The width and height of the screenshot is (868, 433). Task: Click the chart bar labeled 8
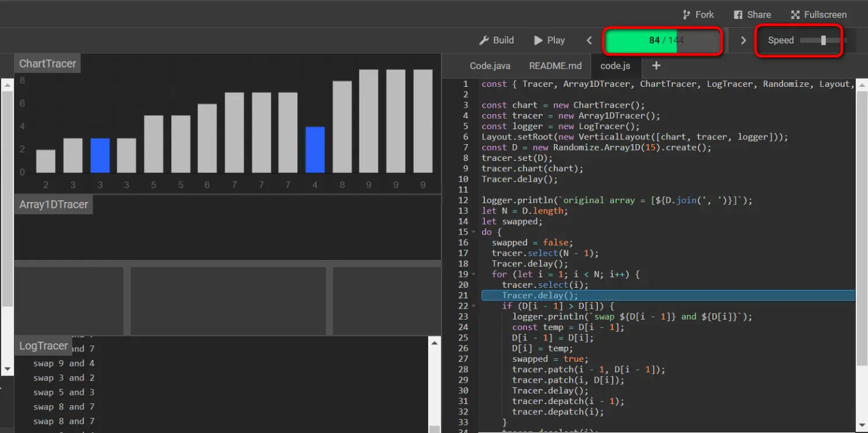pos(342,127)
